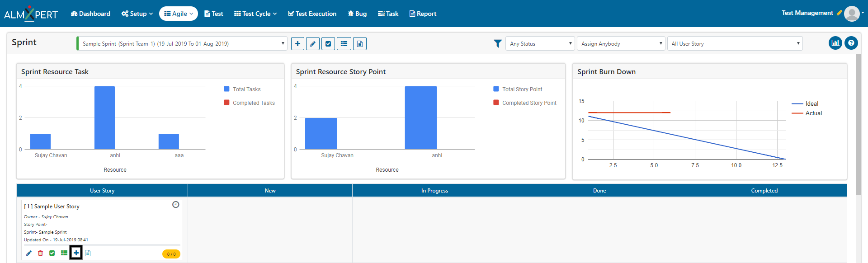This screenshot has height=263, width=868.
Task: Click the Done column header
Action: 599,190
